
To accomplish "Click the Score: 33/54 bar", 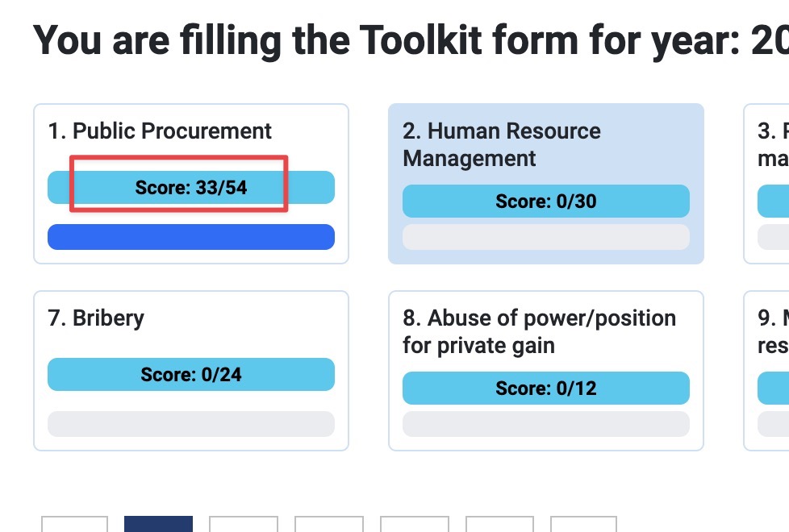I will pos(191,188).
